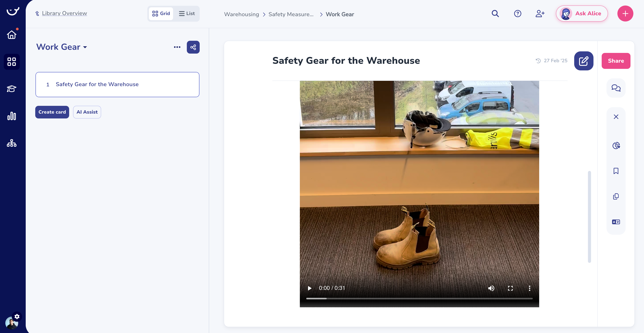This screenshot has width=644, height=333.
Task: Switch to List view
Action: [187, 14]
